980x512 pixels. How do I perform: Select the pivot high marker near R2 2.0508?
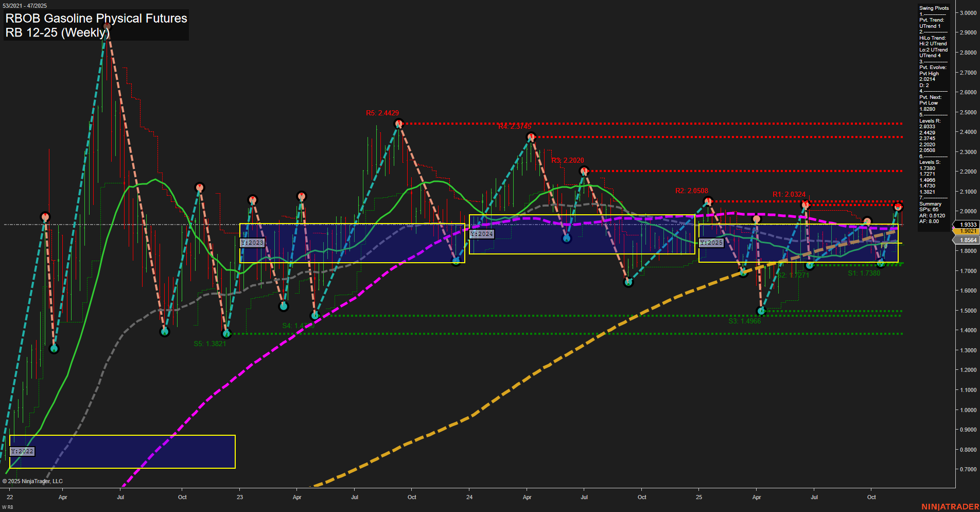(708, 201)
